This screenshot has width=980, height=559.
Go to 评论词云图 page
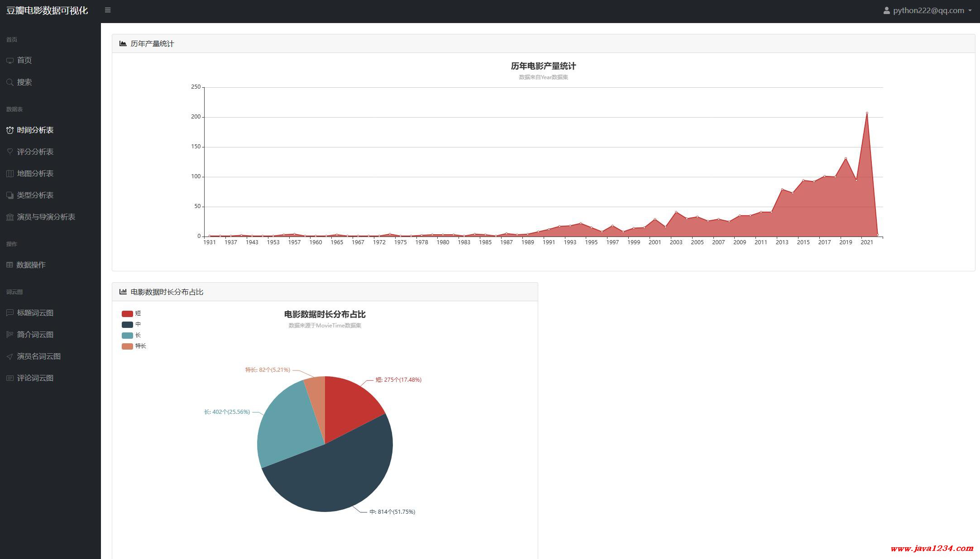pos(35,378)
